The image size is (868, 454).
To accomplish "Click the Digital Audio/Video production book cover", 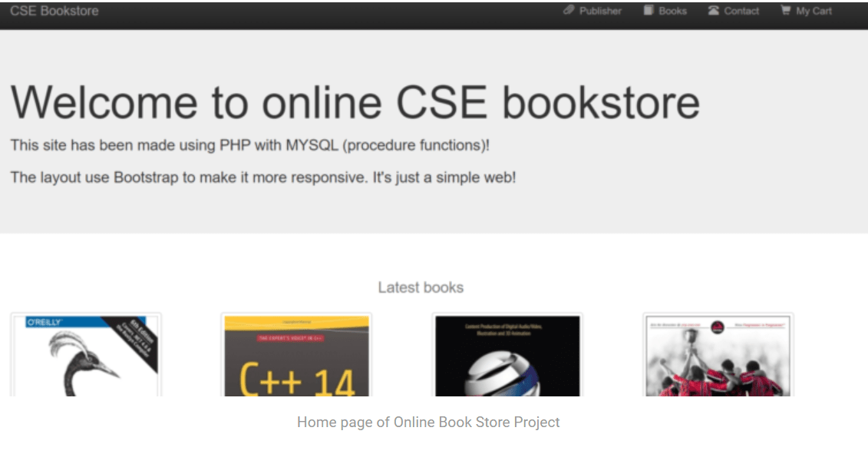I will pos(507,355).
